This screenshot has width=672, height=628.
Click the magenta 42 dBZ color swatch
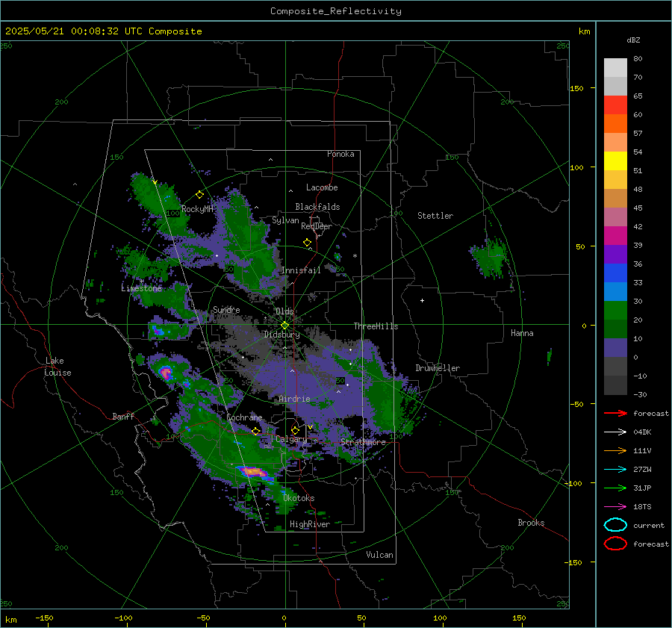pyautogui.click(x=615, y=235)
